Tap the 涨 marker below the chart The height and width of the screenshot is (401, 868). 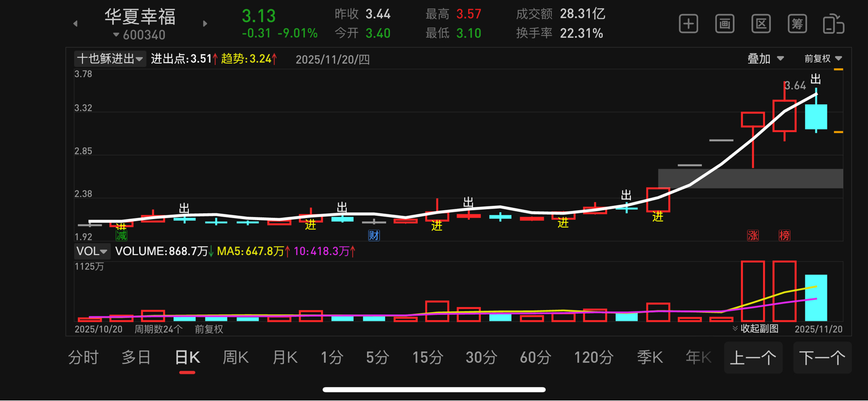click(x=753, y=235)
